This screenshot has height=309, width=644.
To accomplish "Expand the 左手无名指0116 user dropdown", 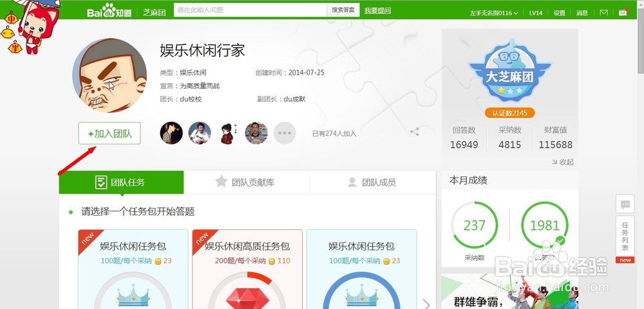I will click(494, 13).
